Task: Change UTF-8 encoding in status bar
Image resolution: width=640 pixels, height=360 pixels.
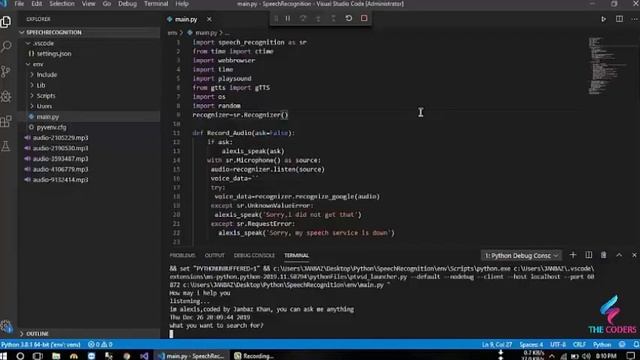Action: (558, 344)
